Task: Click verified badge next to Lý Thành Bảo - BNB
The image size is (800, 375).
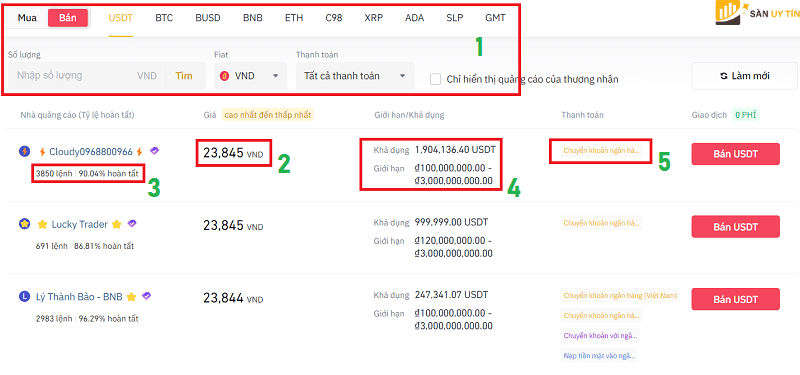Action: [x=146, y=296]
